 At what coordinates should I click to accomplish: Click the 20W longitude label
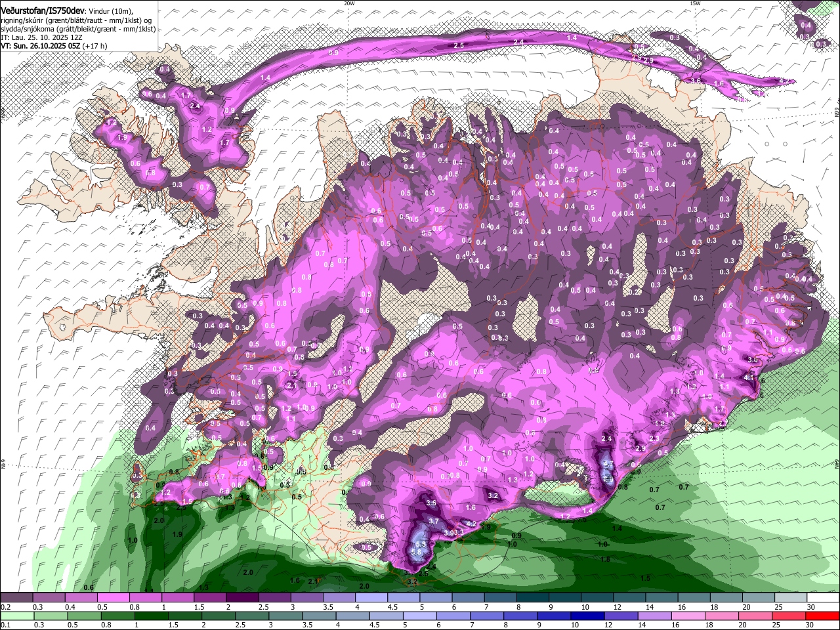tap(349, 3)
